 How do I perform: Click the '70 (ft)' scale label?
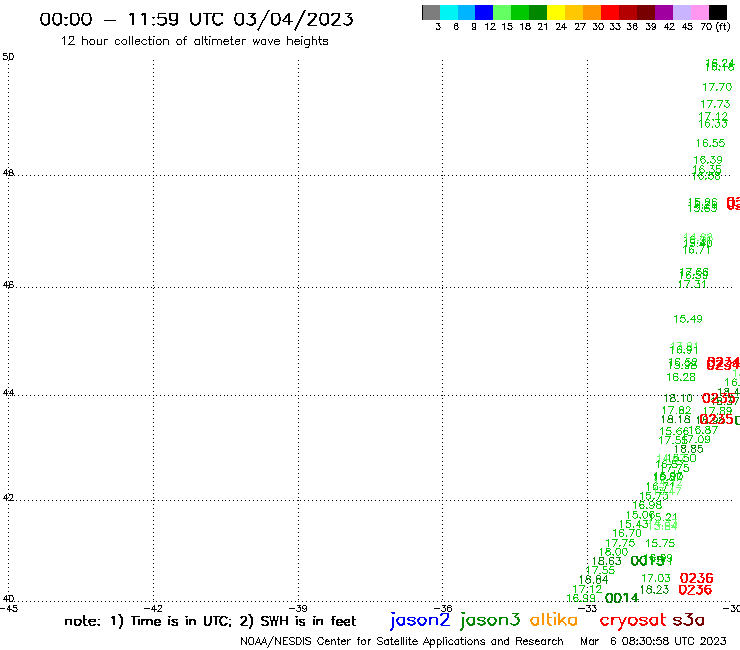pyautogui.click(x=715, y=27)
